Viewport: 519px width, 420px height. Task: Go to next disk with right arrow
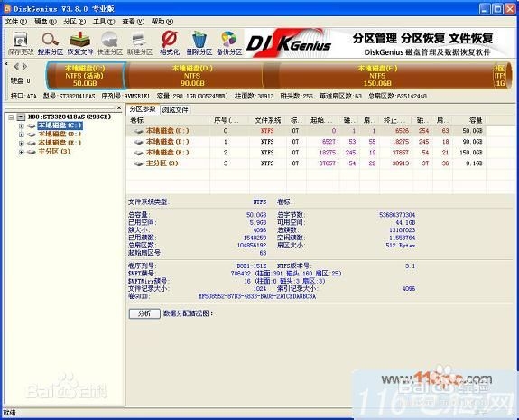[24, 67]
